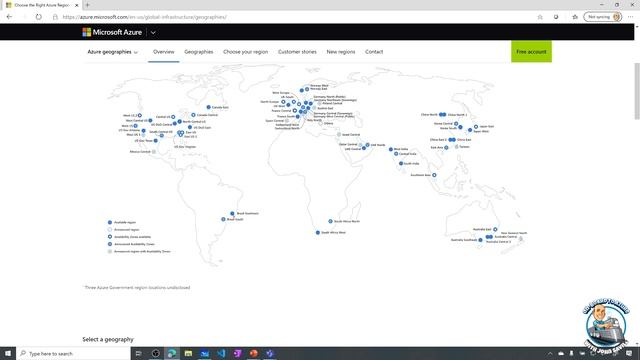Select the Central US region marker
Viewport: 640px width, 360px height.
(173, 117)
